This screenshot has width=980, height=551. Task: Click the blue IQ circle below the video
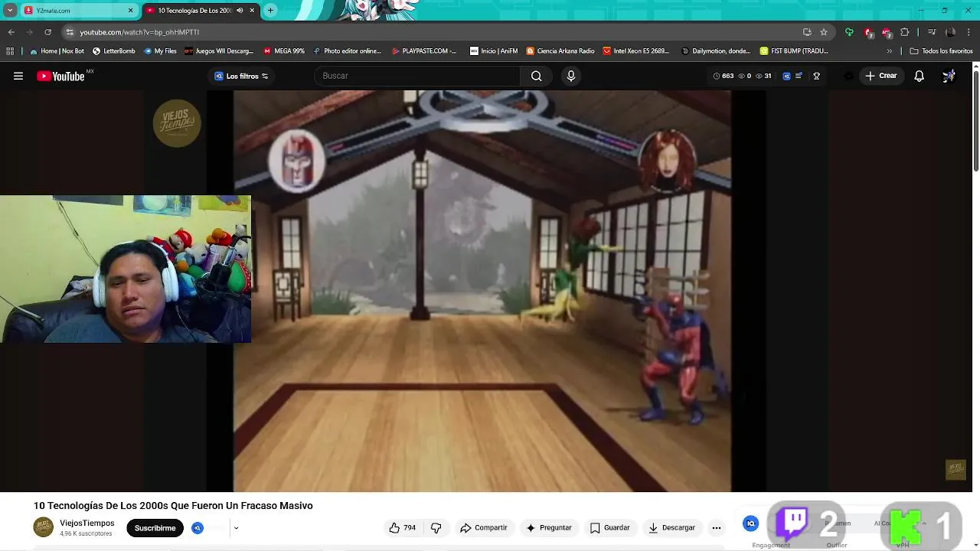(751, 523)
